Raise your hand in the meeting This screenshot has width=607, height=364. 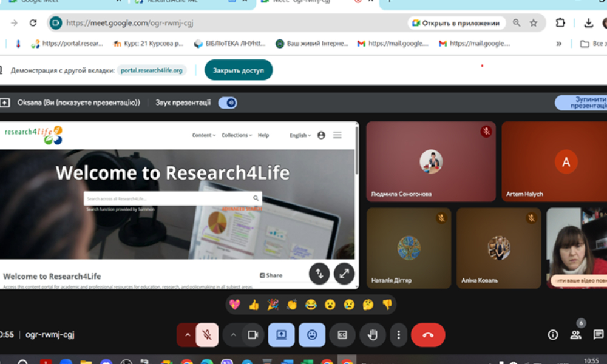[372, 335]
